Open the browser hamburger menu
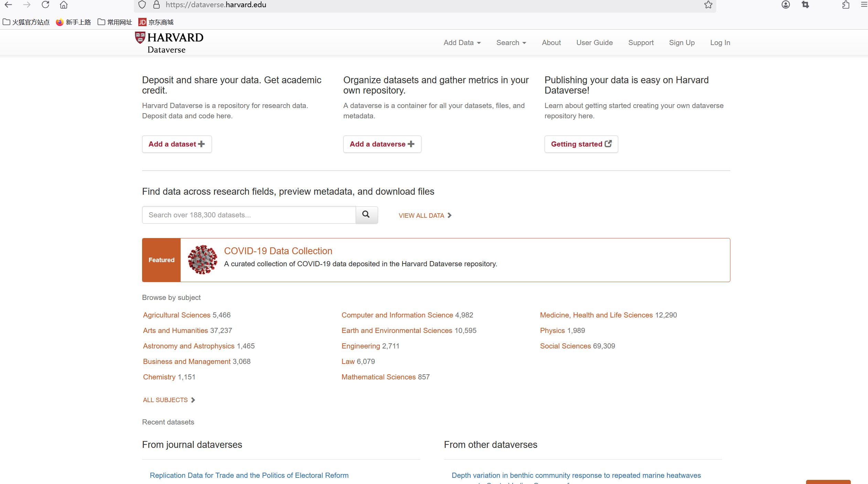868x484 pixels. (x=864, y=5)
